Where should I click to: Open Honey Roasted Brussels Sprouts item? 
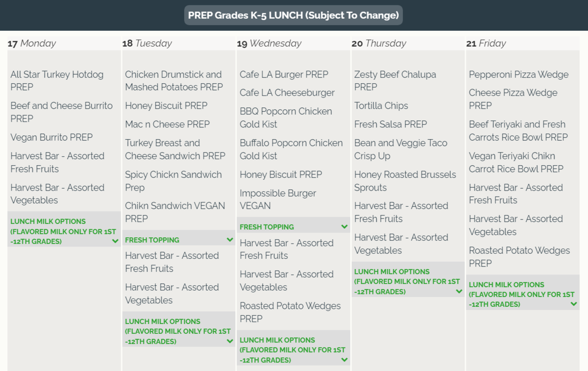coord(405,181)
